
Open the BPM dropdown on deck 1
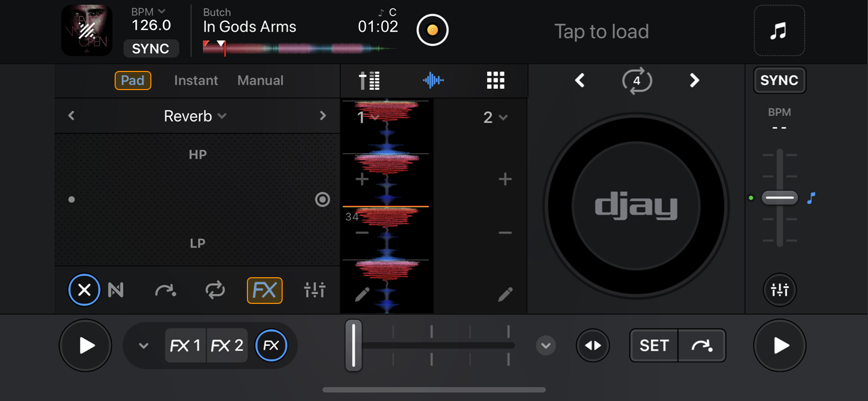coord(148,12)
